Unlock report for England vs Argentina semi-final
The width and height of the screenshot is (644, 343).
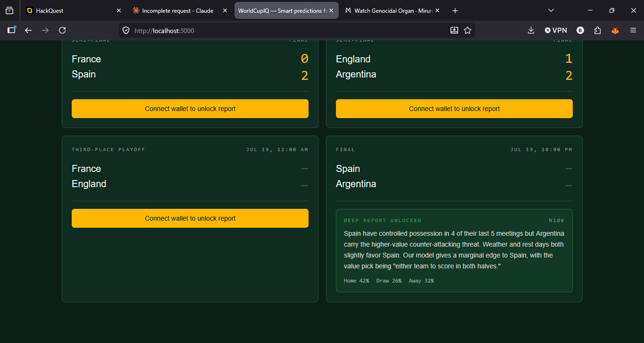tap(454, 109)
